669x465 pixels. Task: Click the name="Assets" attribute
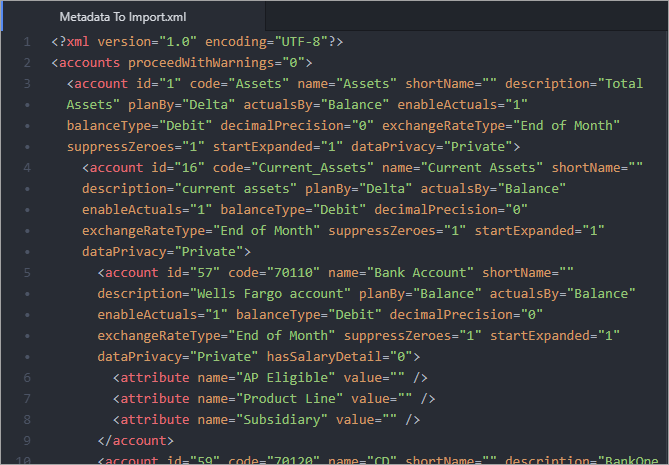tap(347, 84)
